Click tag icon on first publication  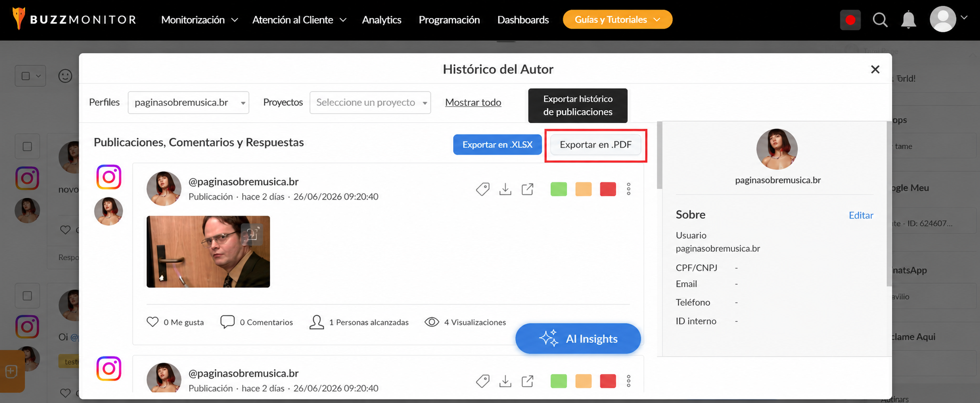[x=482, y=189]
